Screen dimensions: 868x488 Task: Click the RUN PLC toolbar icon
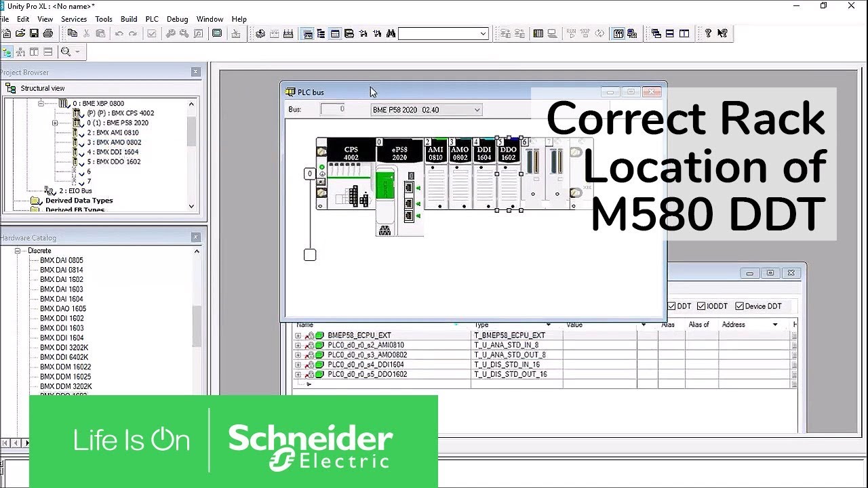click(x=572, y=33)
